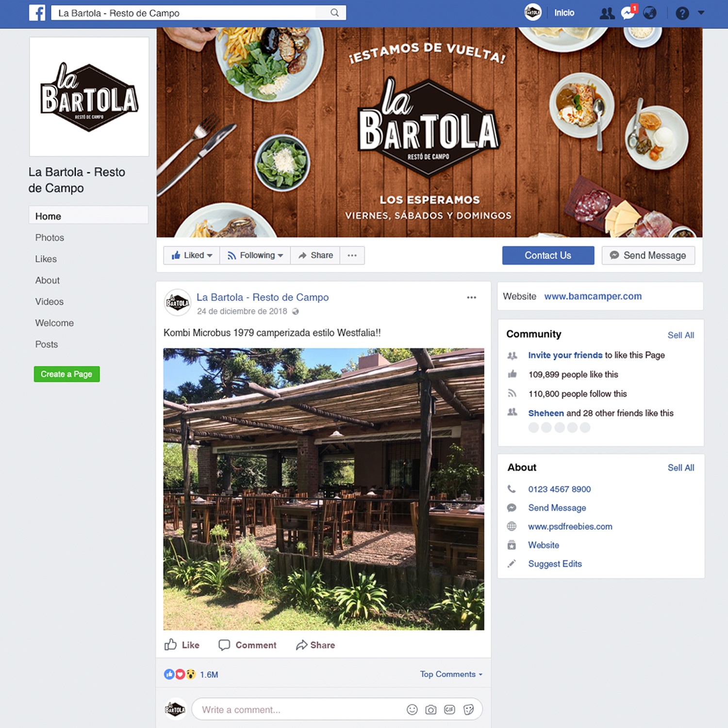The image size is (728, 728).
Task: Select Videos in the sidebar
Action: [49, 301]
